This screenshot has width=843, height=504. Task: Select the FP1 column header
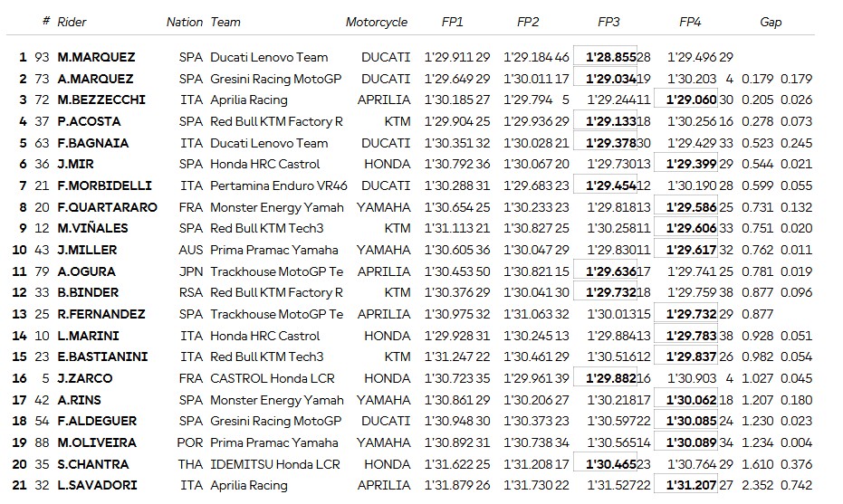(x=451, y=22)
